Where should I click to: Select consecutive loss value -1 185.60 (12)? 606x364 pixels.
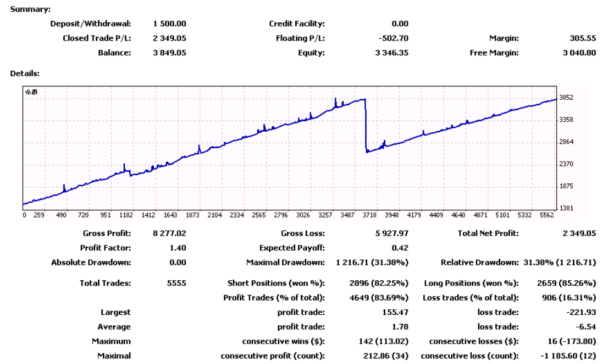[568, 356]
